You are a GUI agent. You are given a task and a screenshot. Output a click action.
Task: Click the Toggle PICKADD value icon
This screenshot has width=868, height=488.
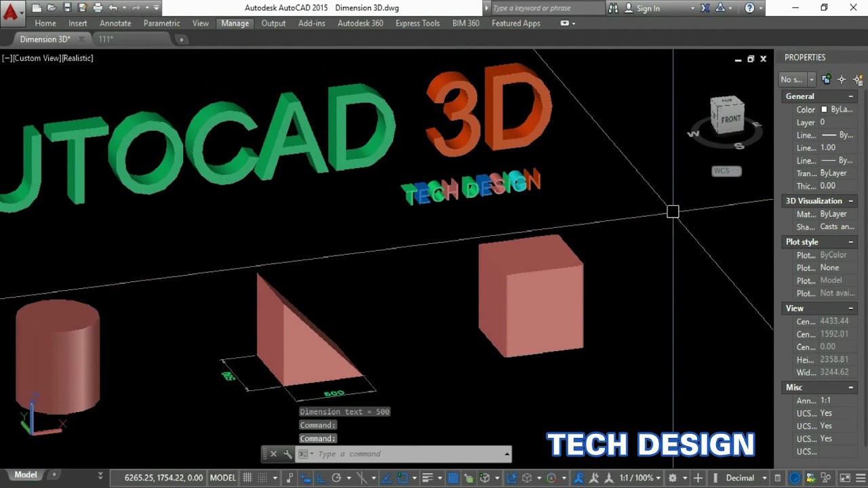tap(826, 79)
